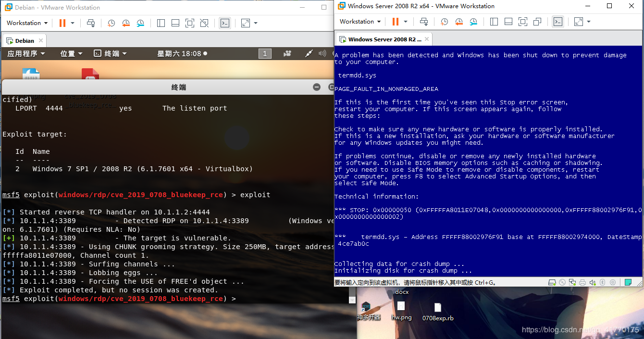
Task: Toggle thumbnail bar in Windows Server window
Action: (508, 22)
